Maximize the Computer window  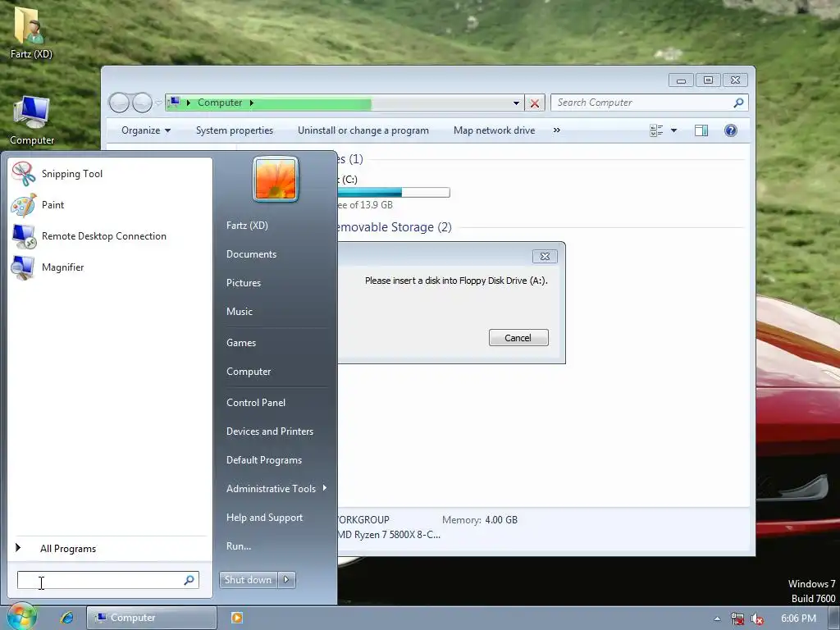[708, 80]
